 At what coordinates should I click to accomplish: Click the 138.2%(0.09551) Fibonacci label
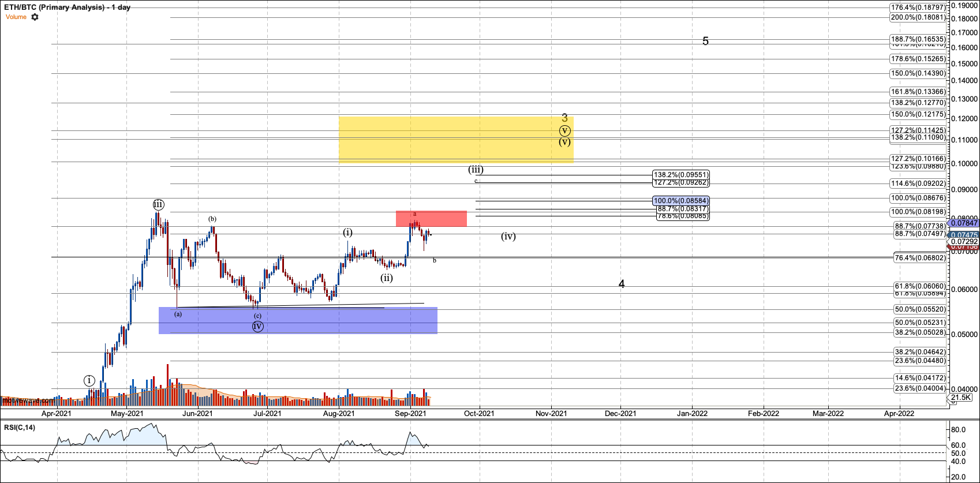pyautogui.click(x=681, y=175)
